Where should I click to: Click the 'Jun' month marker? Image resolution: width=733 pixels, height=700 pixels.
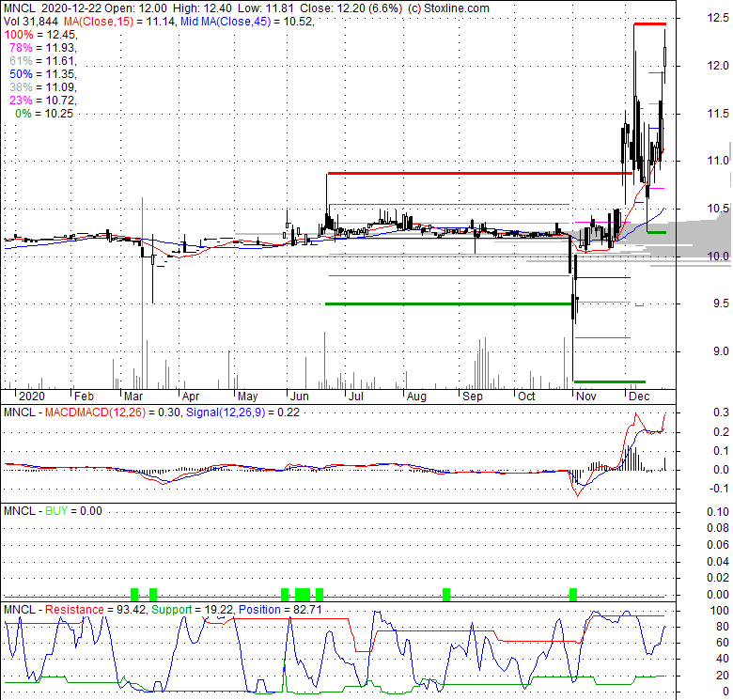(x=300, y=397)
